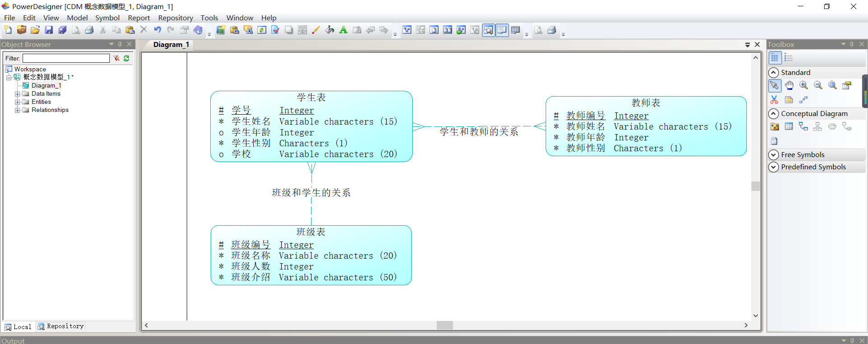
Task: Open the Symbol menu
Action: 107,18
